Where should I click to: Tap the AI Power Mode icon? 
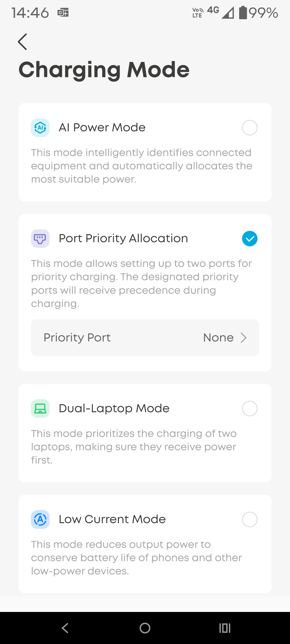click(40, 128)
